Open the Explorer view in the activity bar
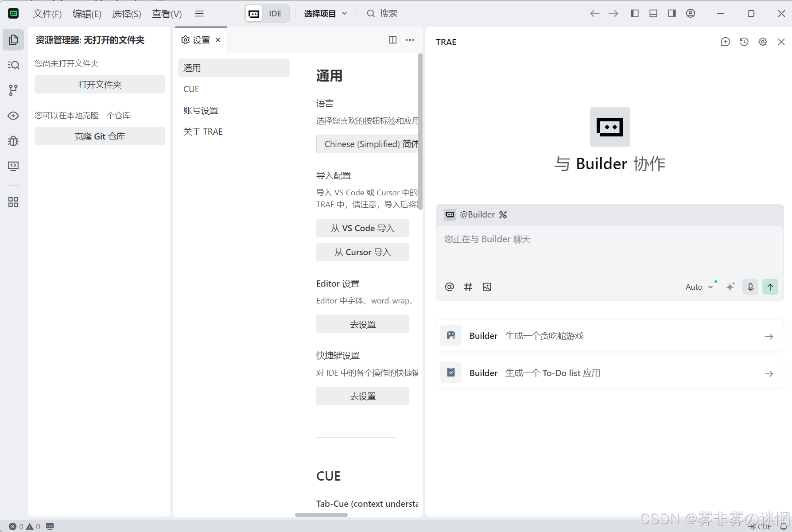792x532 pixels. (x=13, y=40)
